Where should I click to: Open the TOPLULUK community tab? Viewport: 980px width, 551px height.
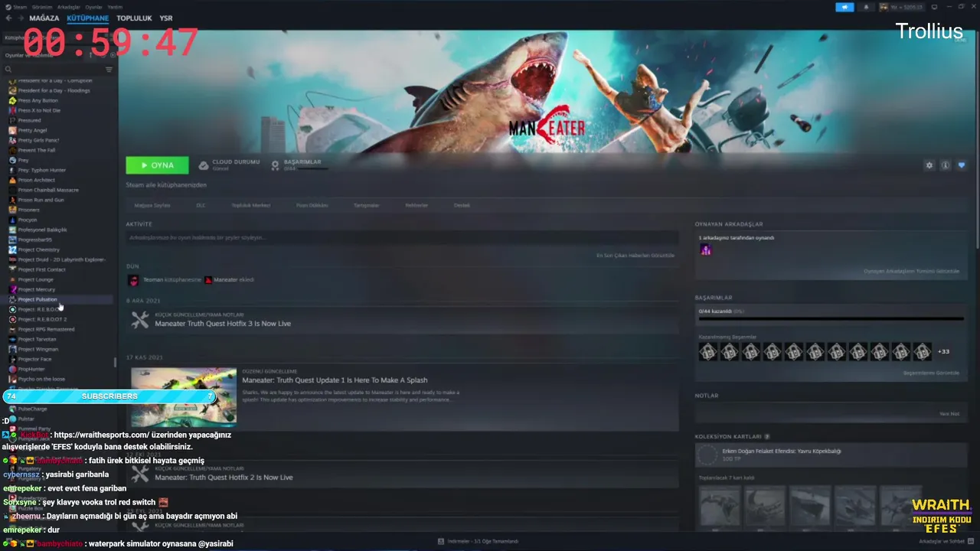coord(134,18)
